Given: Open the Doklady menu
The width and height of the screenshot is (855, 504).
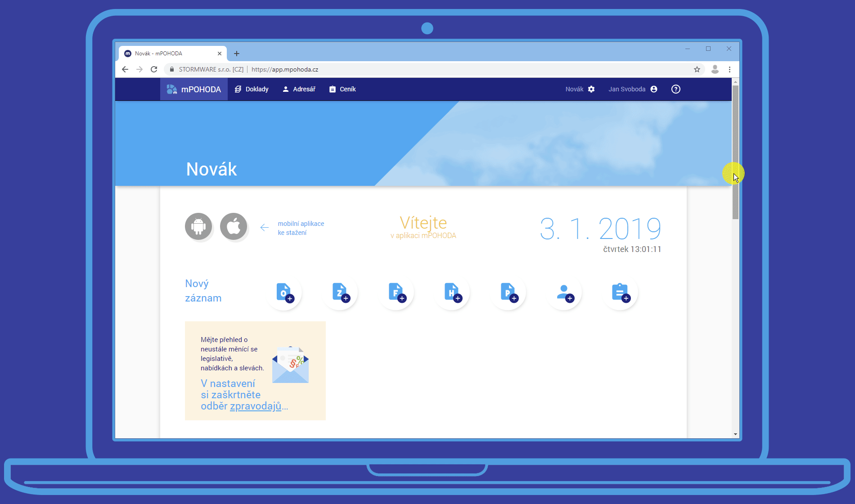Looking at the screenshot, I should (252, 89).
